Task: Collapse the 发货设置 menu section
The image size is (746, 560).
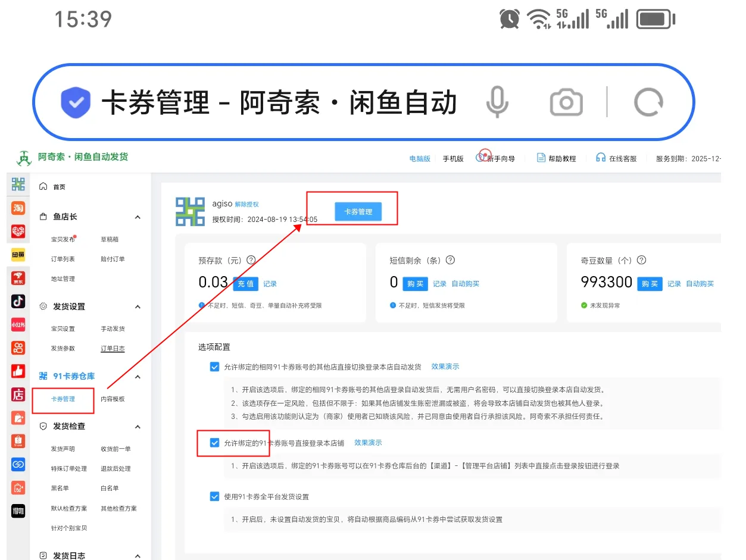Action: tap(138, 307)
